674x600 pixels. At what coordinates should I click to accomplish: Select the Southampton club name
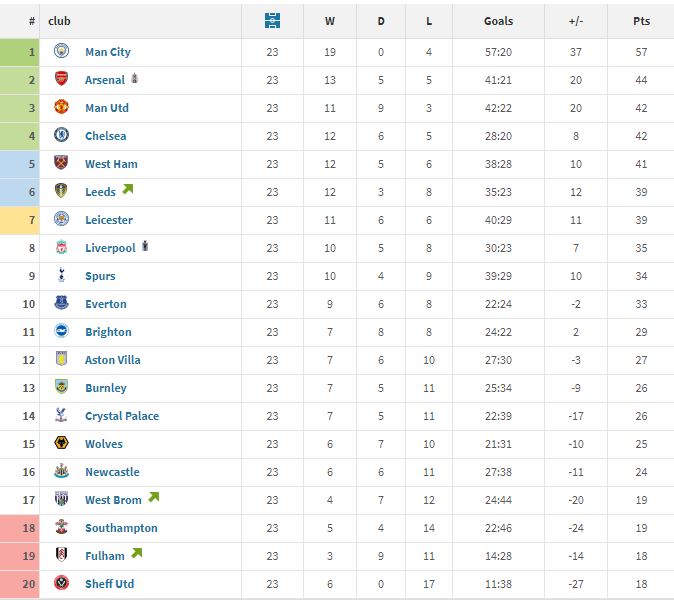coord(121,528)
